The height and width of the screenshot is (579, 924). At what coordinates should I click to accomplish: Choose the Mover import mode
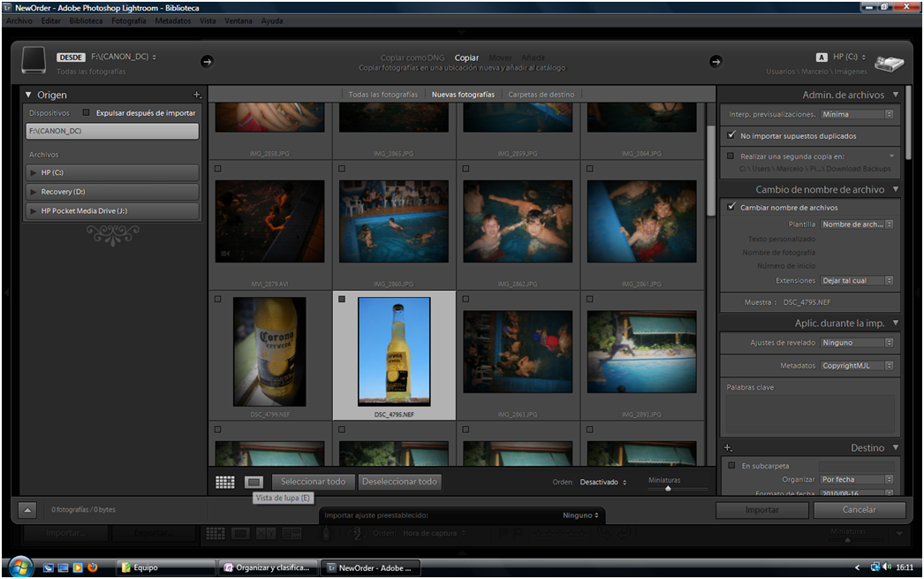click(x=500, y=57)
